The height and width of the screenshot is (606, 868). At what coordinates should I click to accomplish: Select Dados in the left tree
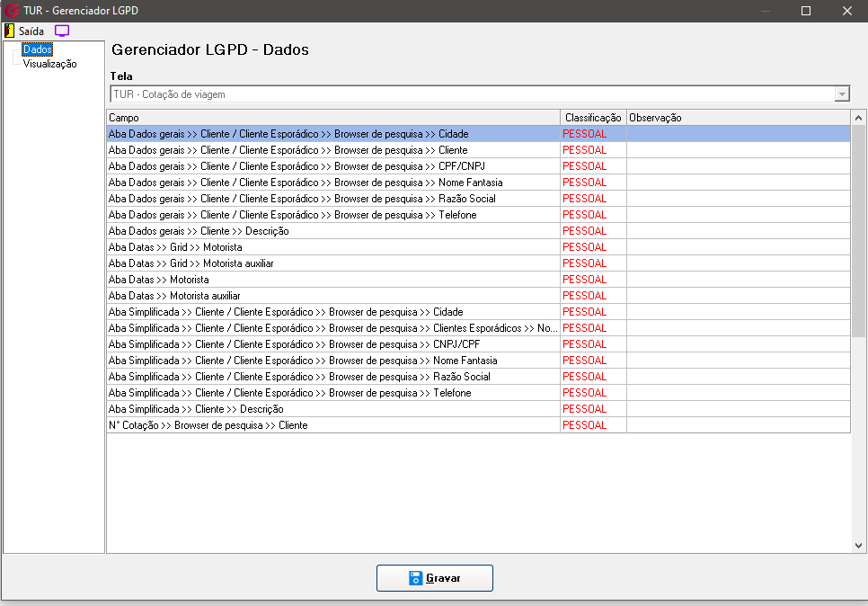(37, 49)
